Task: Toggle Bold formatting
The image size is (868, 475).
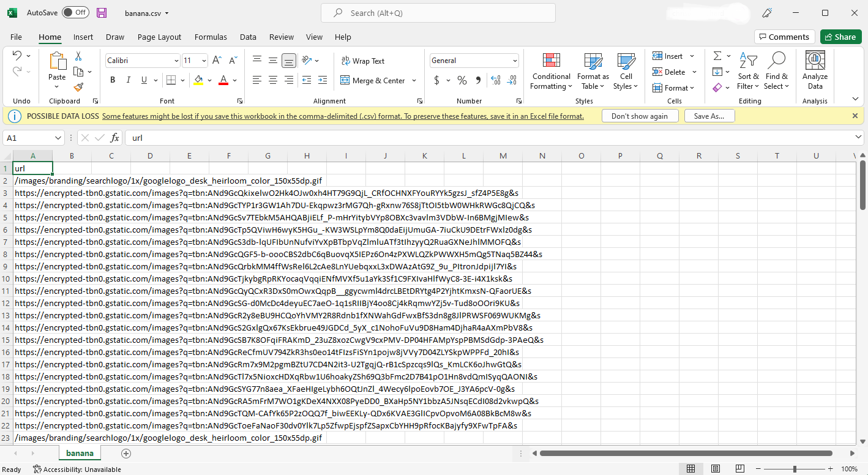Action: (x=113, y=80)
